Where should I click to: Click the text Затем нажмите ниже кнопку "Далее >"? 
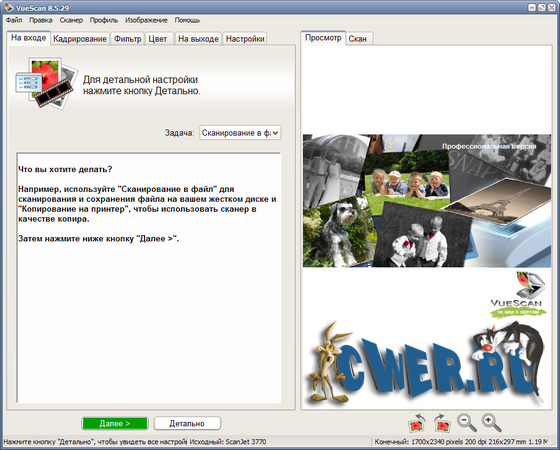click(99, 239)
